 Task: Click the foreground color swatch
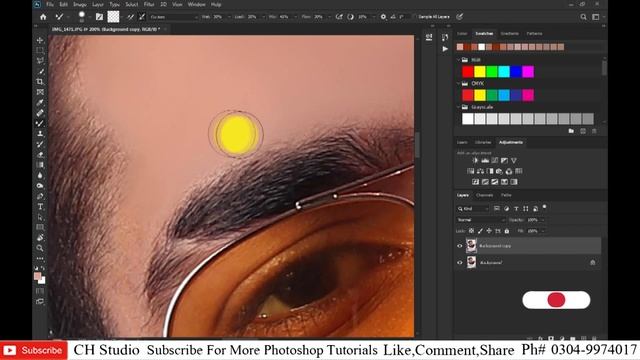coord(38,277)
